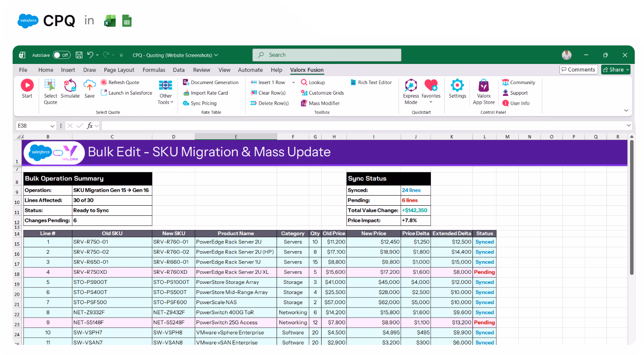Open the Insert 1 Row dropdown arrow
Image resolution: width=644 pixels, height=355 pixels.
tap(293, 82)
